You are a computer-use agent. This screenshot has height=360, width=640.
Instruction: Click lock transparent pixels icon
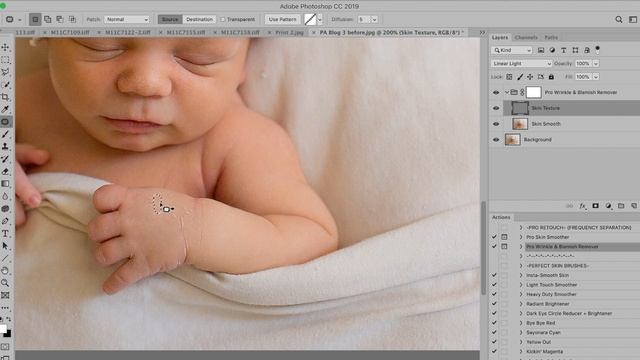pos(509,77)
